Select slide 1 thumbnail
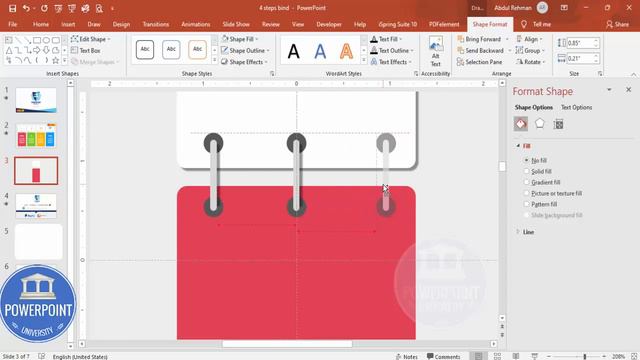Image resolution: width=640 pixels, height=360 pixels. tap(36, 100)
